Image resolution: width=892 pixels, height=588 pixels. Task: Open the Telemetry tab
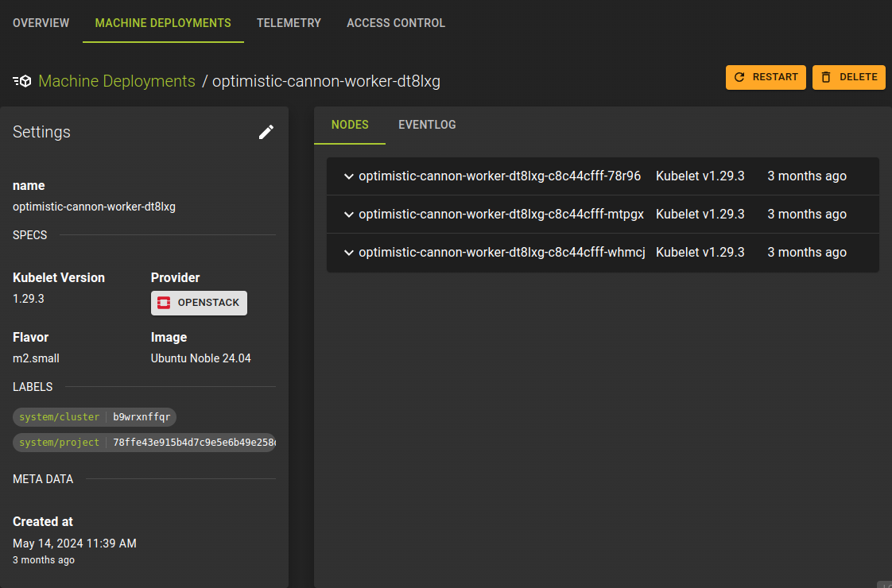(x=289, y=23)
